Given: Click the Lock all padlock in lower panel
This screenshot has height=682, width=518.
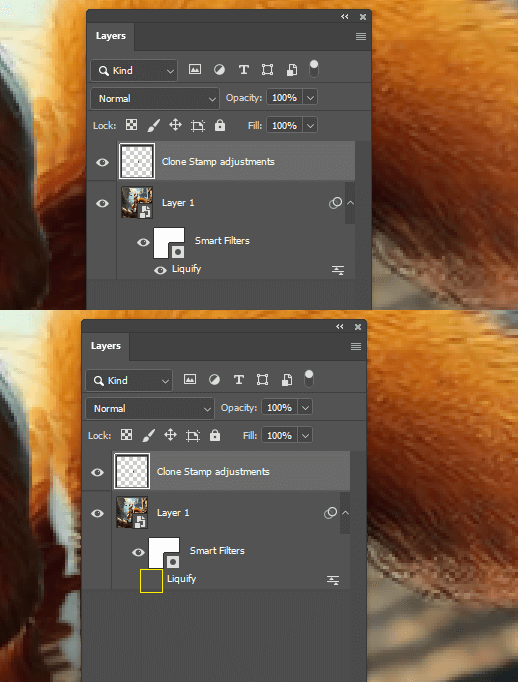Looking at the screenshot, I should [215, 435].
